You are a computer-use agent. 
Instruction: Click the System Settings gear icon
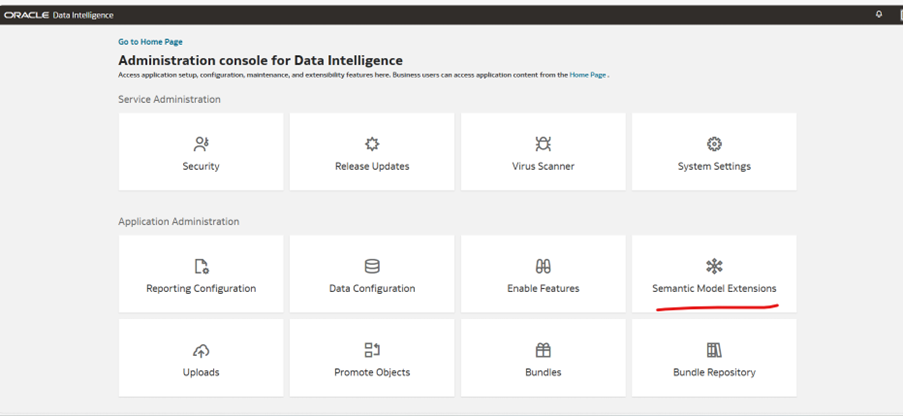click(x=714, y=144)
